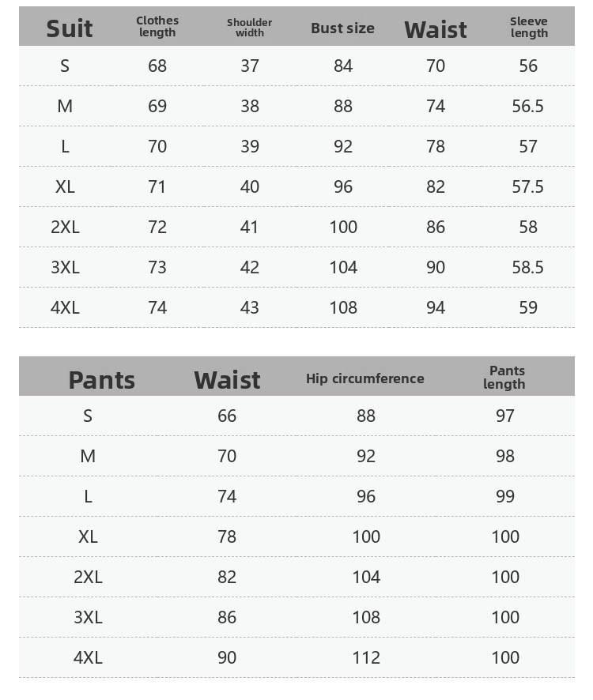
Task: Click the 112 hip circumference value
Action: [366, 657]
